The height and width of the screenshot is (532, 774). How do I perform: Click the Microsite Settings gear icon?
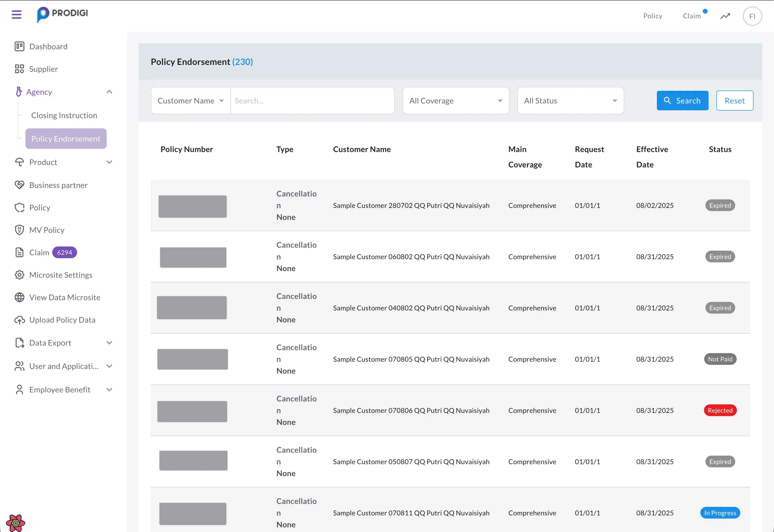[x=19, y=275]
